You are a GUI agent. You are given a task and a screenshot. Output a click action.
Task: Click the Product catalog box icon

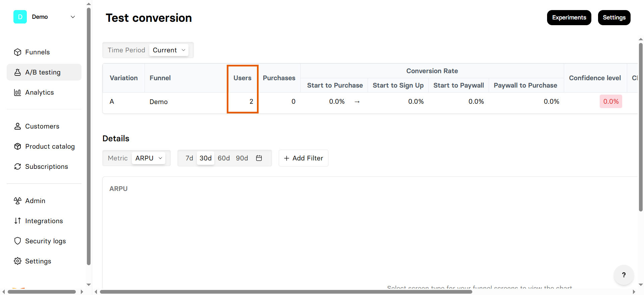(17, 146)
